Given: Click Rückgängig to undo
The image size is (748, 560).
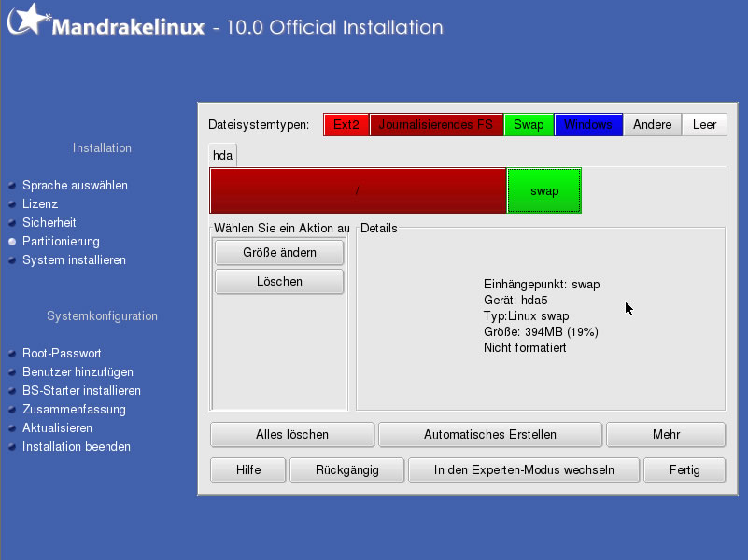Looking at the screenshot, I should click(x=346, y=470).
